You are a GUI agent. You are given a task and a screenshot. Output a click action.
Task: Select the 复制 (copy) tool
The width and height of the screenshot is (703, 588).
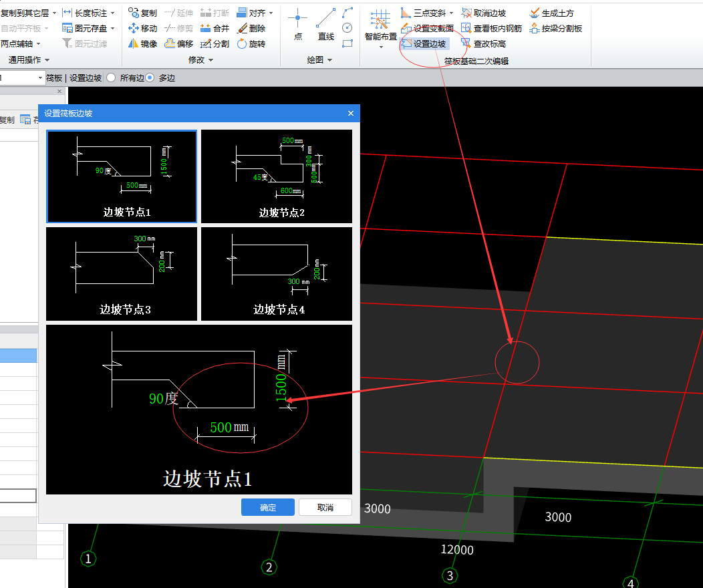(142, 13)
